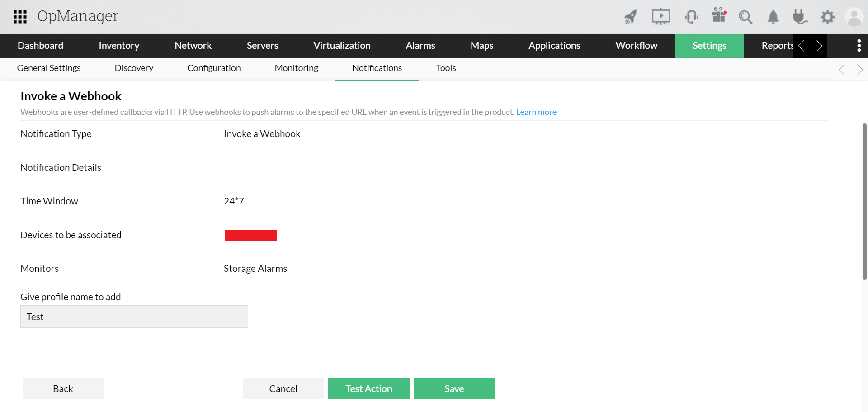868x412 pixels.
Task: Open the video demo presentation icon
Action: [x=661, y=17]
